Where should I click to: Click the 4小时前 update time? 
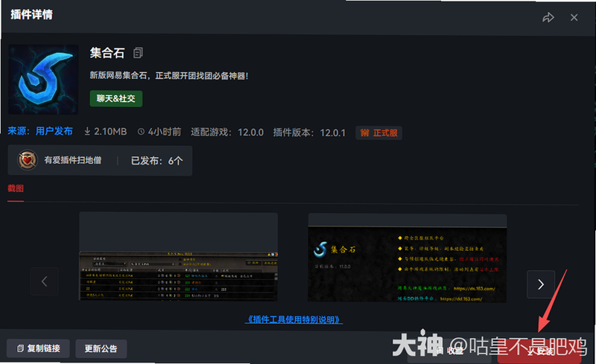coord(159,132)
